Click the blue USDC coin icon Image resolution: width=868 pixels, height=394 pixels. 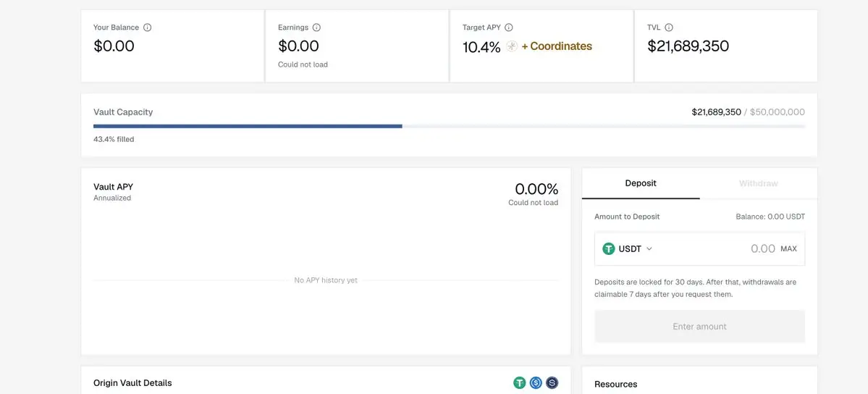[535, 382]
